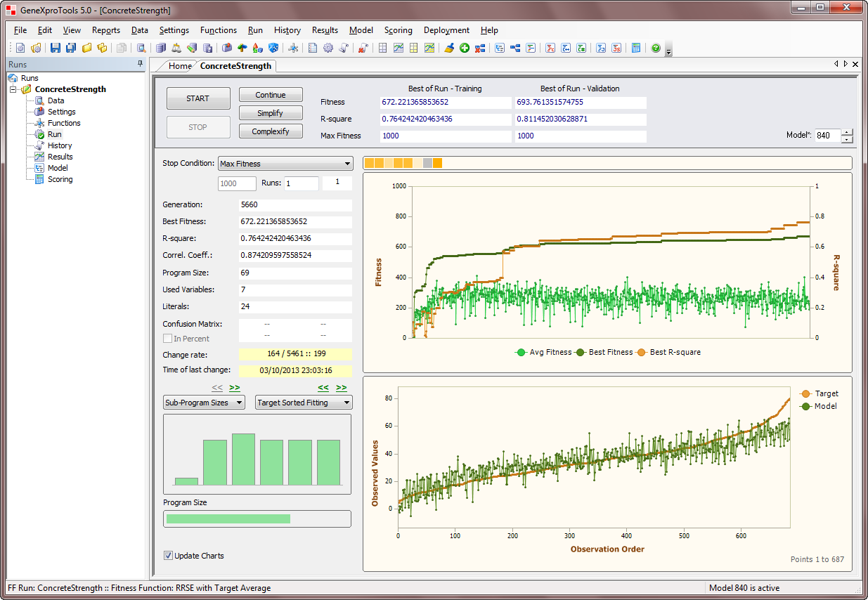The image size is (868, 600).
Task: Collapse the ConcreteStrength tree node
Action: pos(13,89)
